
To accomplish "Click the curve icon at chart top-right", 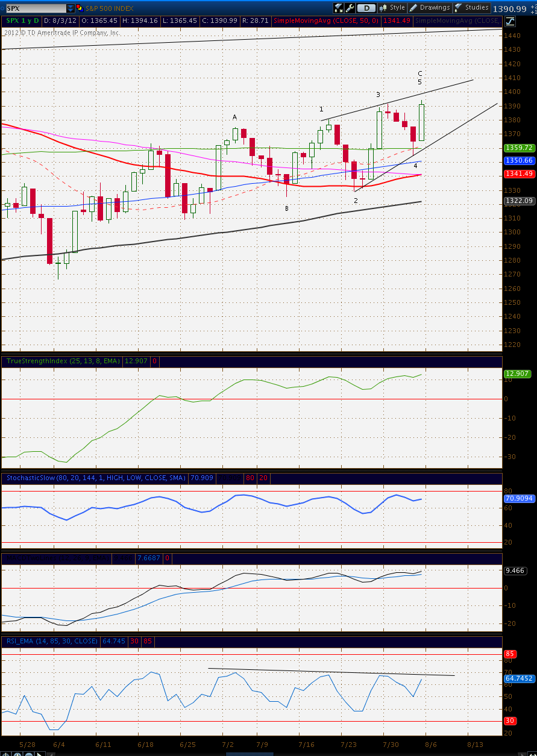I will pyautogui.click(x=510, y=21).
